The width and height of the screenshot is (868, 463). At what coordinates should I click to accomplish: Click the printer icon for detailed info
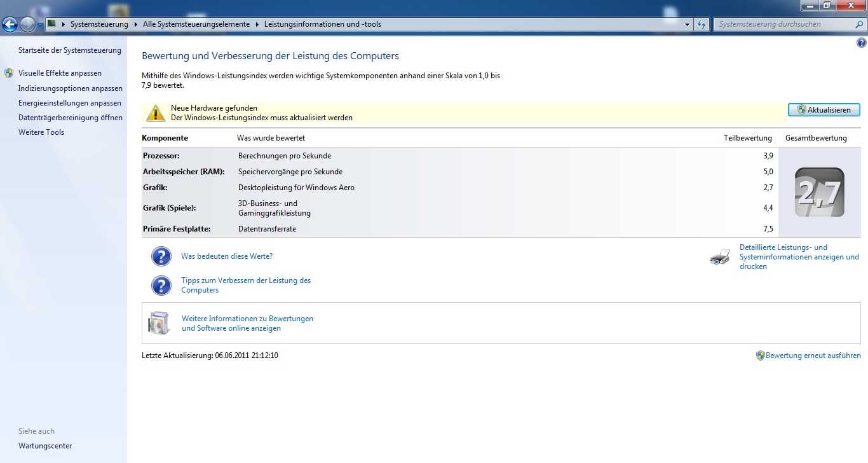[x=720, y=257]
